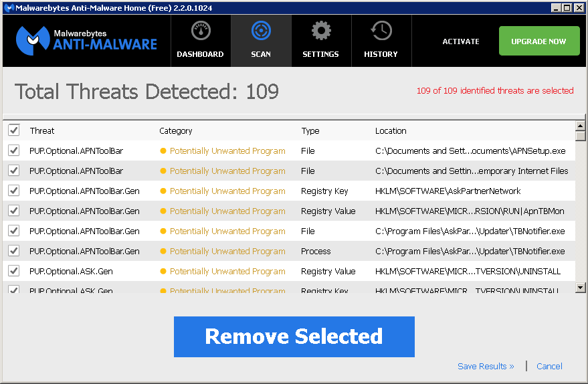The height and width of the screenshot is (384, 588).
Task: Click the threat list scrollbar thumb
Action: click(x=580, y=136)
